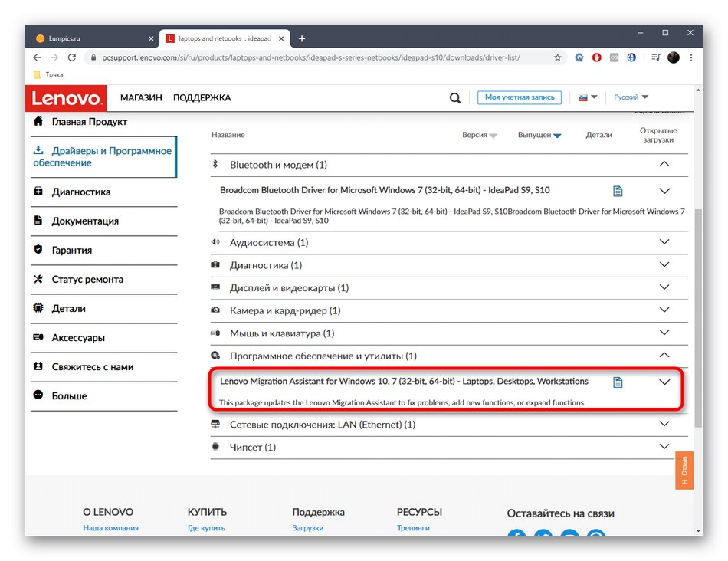Switch to the Lumpics.ru tab
Viewport: 728px width, 561px height.
coord(95,38)
